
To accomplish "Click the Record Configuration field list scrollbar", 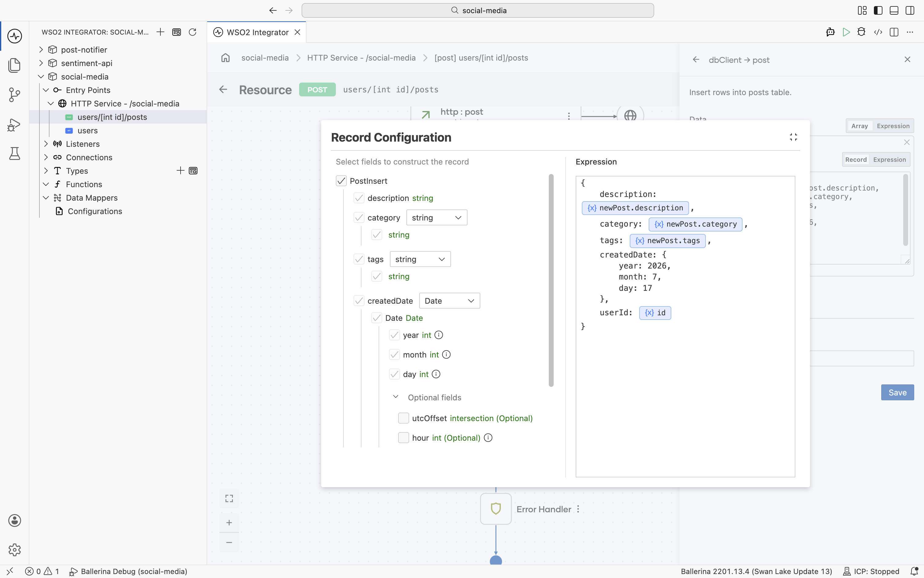I will pyautogui.click(x=551, y=280).
